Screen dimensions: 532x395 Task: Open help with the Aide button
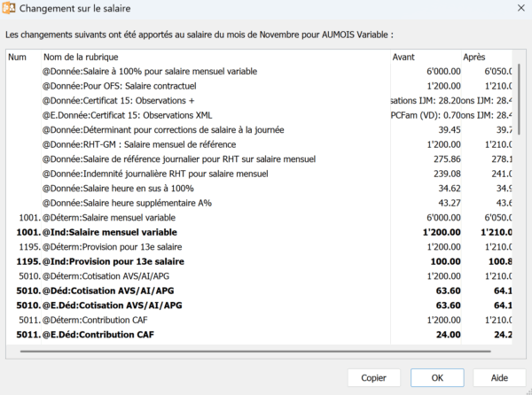pos(499,377)
